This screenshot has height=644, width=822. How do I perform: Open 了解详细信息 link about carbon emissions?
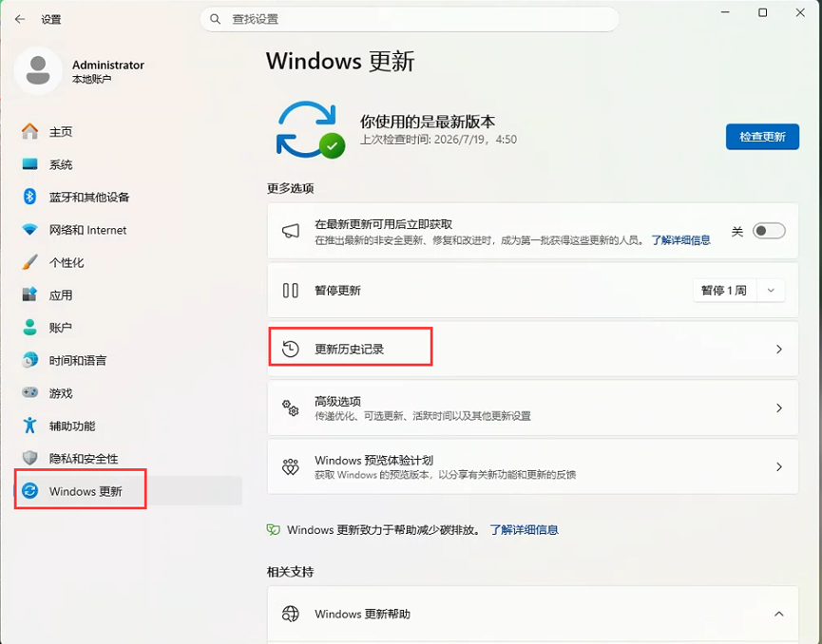pos(524,530)
